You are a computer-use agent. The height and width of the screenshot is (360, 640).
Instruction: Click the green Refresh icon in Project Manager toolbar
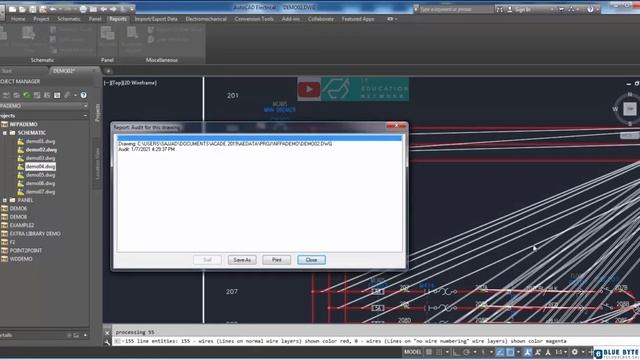(x=27, y=95)
